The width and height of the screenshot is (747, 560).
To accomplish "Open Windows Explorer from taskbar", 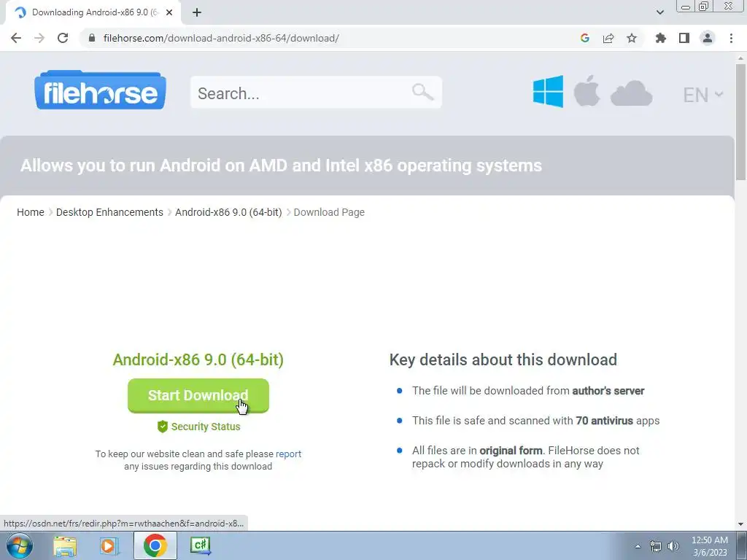I will click(65, 545).
